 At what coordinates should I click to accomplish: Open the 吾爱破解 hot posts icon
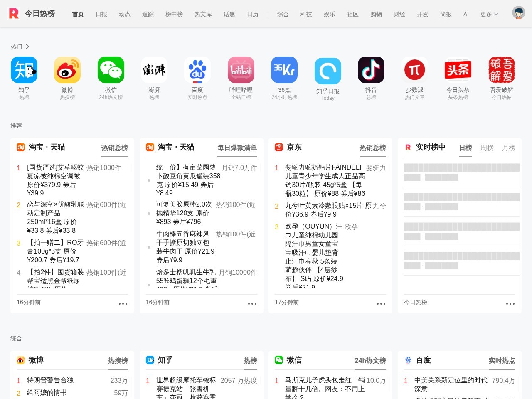coord(502,70)
